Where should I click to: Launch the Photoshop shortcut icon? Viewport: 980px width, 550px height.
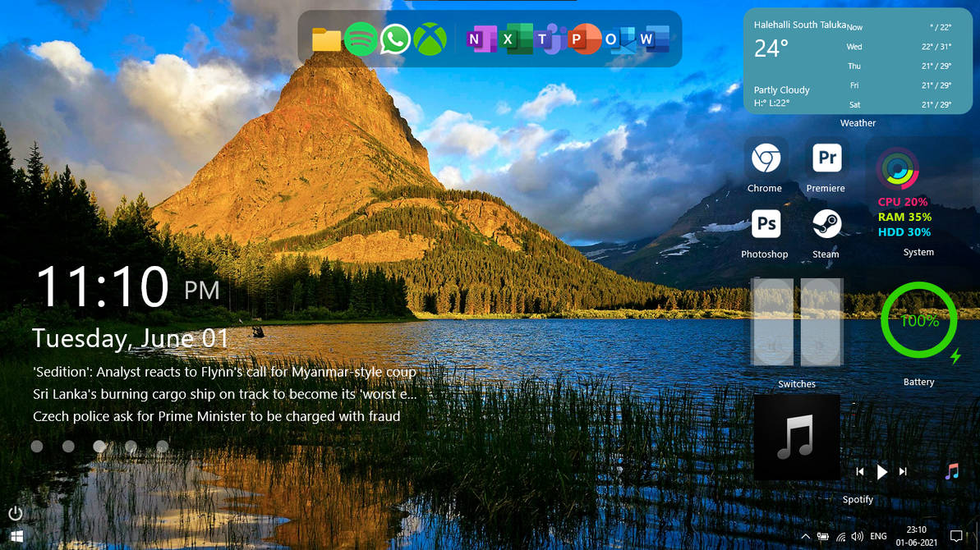click(766, 224)
